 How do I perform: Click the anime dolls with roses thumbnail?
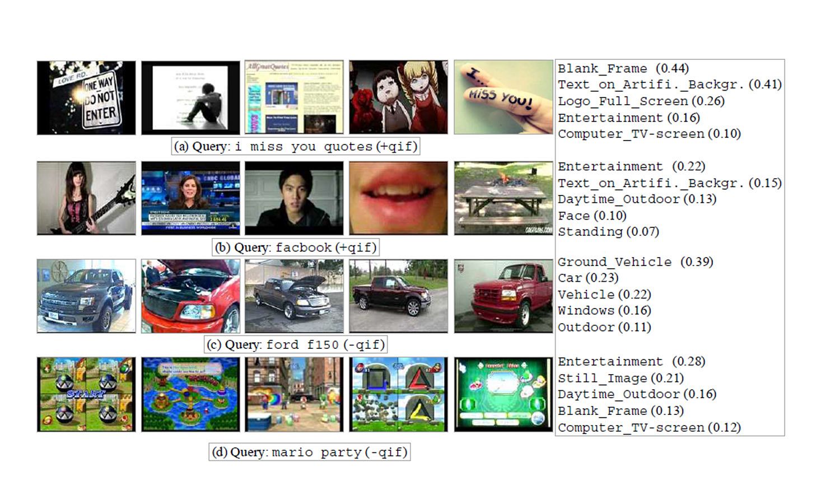tap(399, 97)
